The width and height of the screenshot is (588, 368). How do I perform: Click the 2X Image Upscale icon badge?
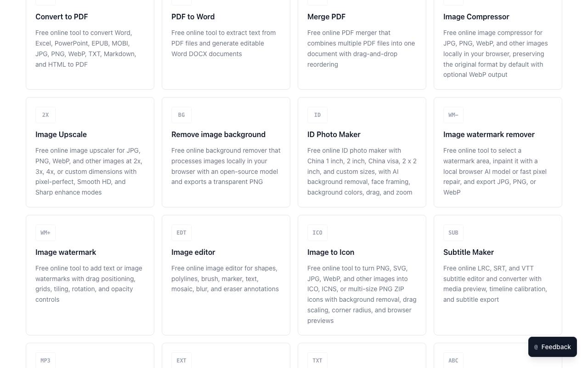coord(45,115)
